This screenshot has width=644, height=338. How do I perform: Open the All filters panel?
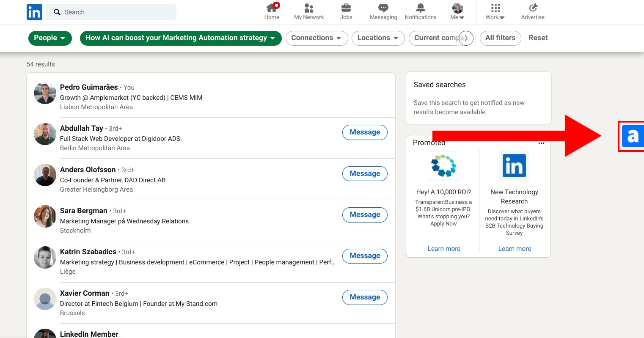[500, 38]
